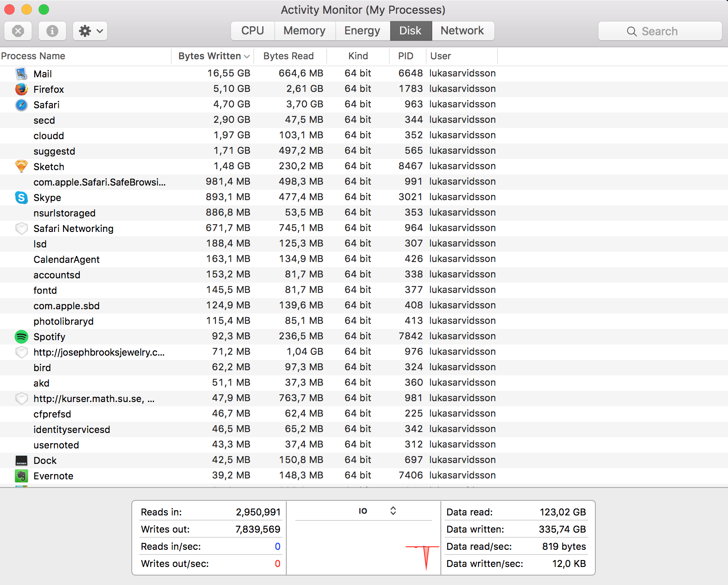Click the kurser.math.su.se shield icon
The width and height of the screenshot is (728, 585).
(21, 398)
